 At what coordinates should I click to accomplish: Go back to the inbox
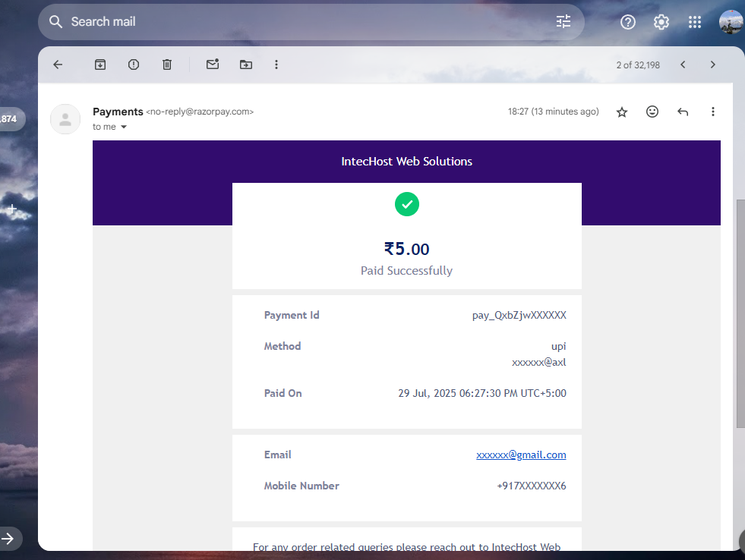pos(58,64)
